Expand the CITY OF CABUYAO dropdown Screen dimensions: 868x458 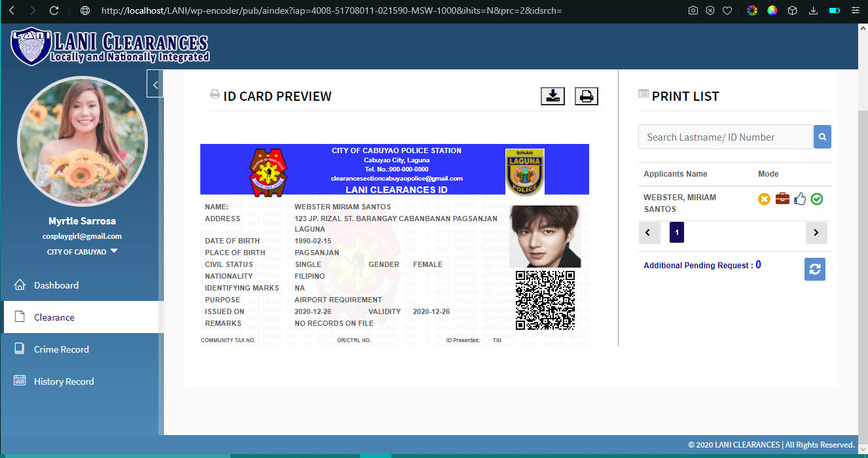coord(114,251)
